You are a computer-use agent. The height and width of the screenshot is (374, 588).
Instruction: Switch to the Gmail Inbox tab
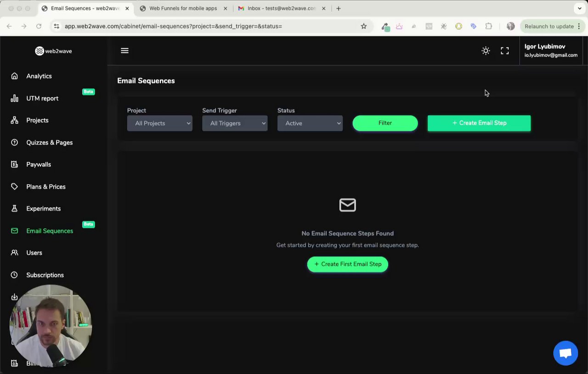282,8
